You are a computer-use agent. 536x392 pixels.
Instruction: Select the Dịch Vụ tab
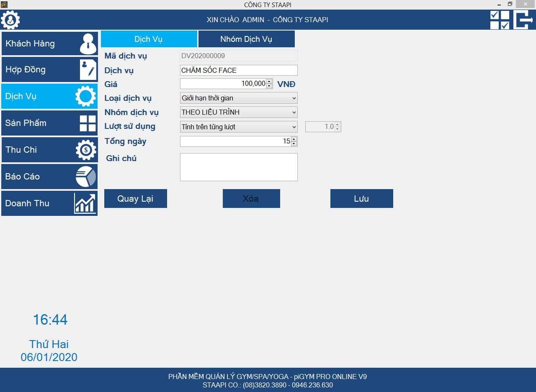[149, 39]
